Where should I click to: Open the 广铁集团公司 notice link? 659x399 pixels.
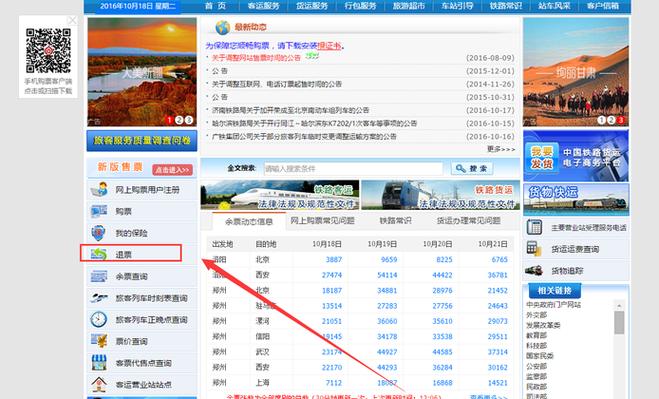pos(304,137)
